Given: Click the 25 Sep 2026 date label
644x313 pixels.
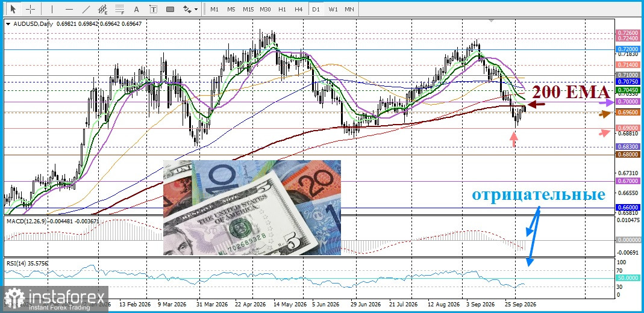Looking at the screenshot, I should point(521,305).
